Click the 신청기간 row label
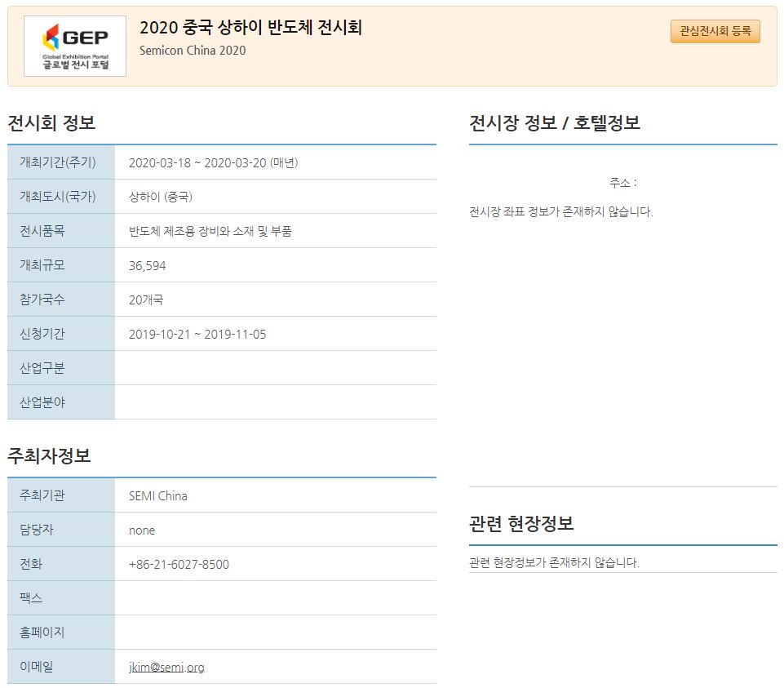 pyautogui.click(x=42, y=333)
